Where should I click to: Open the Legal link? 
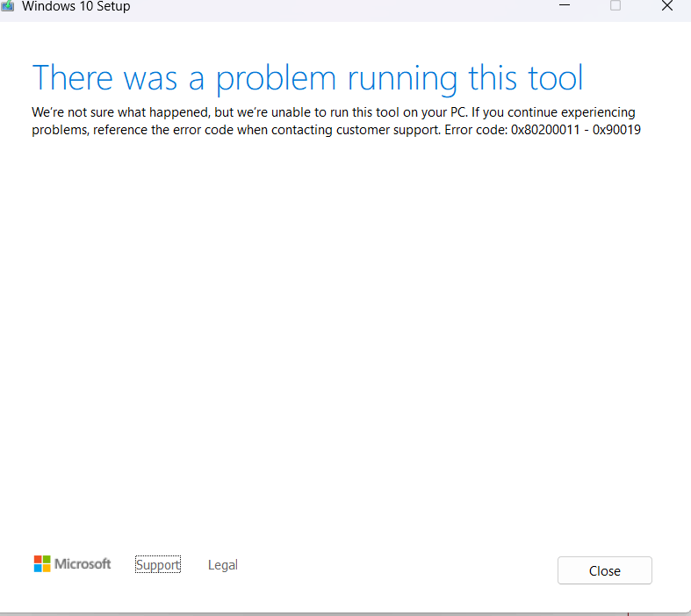pos(222,564)
